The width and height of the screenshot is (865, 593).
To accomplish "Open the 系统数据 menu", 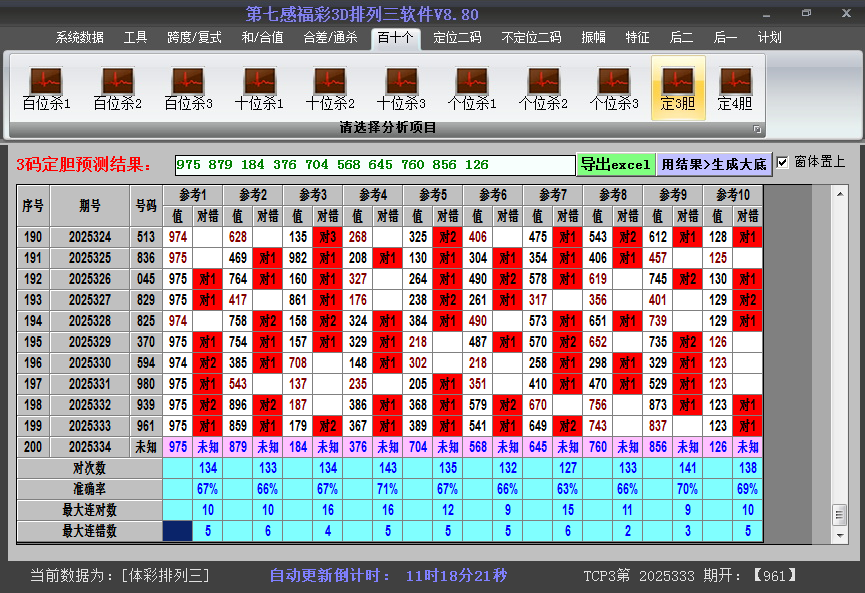I will pos(80,37).
